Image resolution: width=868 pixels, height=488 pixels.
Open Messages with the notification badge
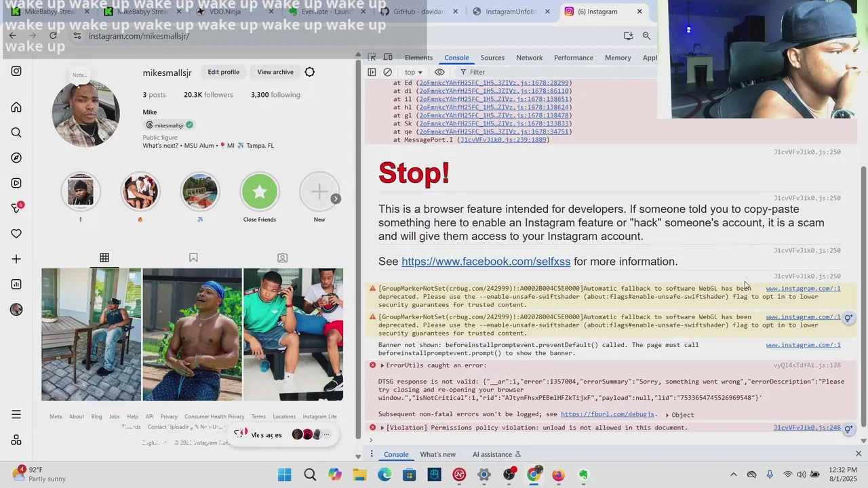click(17, 208)
